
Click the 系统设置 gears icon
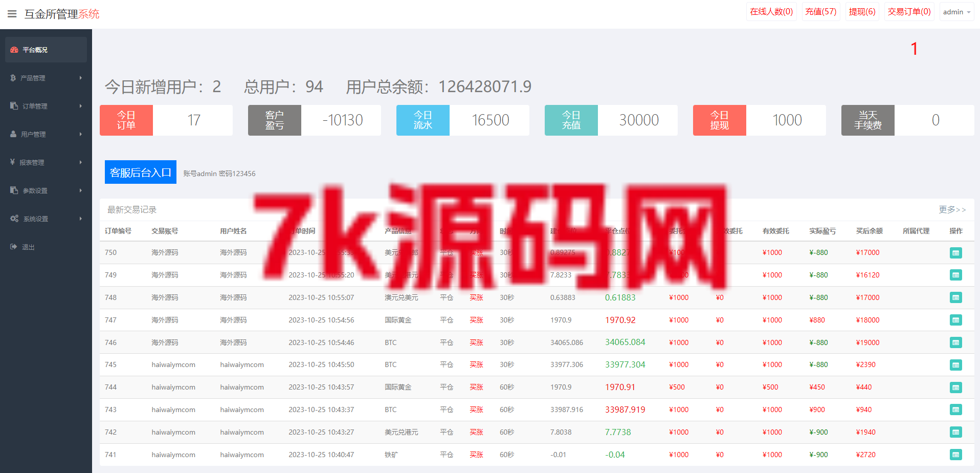pos(14,218)
